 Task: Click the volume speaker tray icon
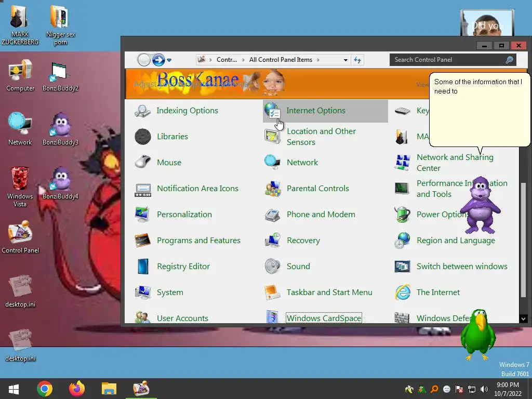coord(484,389)
